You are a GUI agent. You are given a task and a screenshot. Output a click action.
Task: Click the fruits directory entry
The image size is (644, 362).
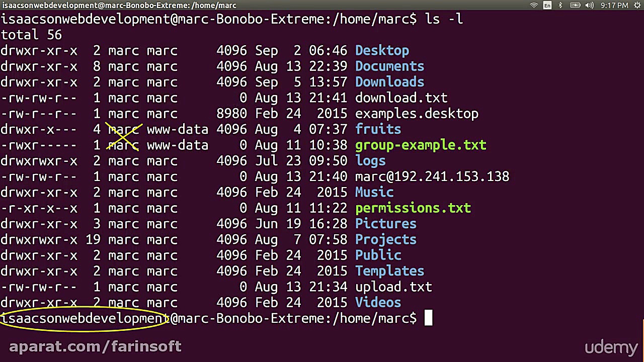378,129
